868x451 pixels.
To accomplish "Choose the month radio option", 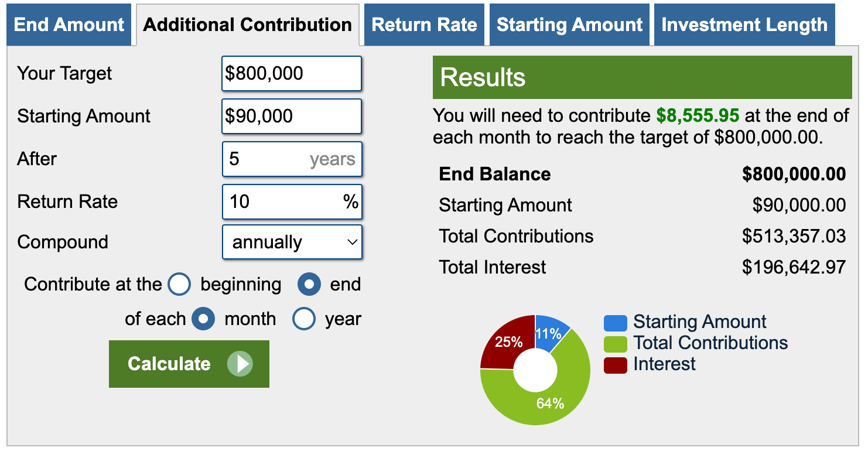I will 203,319.
